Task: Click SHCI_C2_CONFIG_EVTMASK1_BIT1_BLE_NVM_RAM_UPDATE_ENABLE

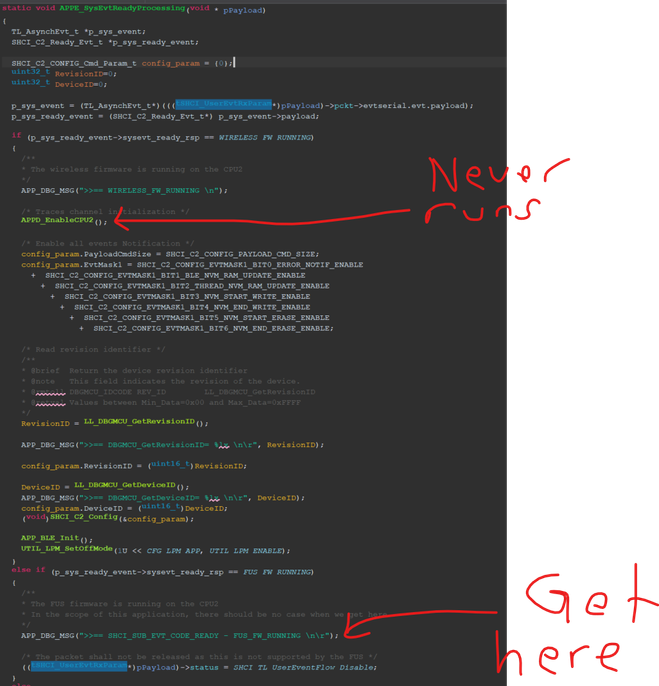Action: (x=175, y=275)
